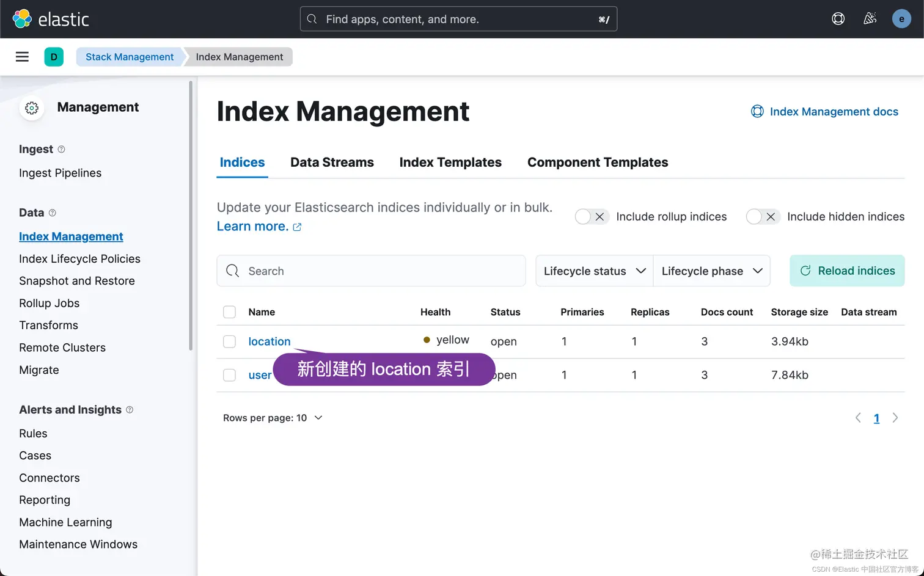Screen dimensions: 924x576
Task: Click the magnifier in global search bar
Action: [x=312, y=19]
